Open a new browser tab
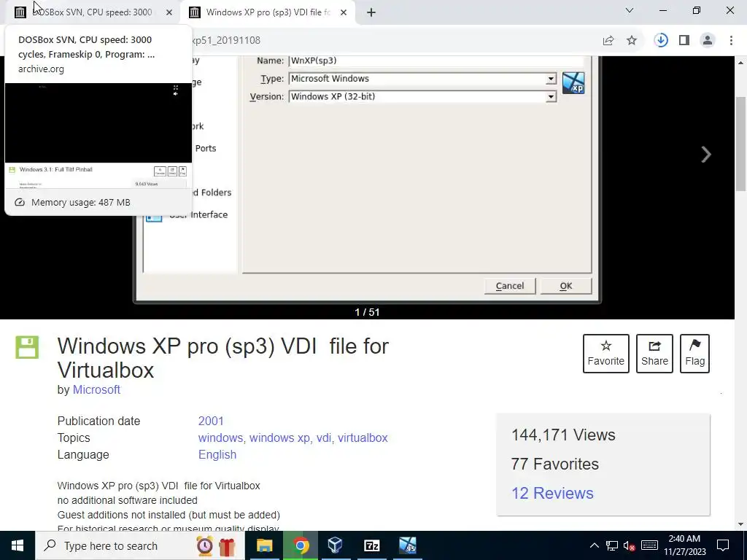The image size is (747, 560). [x=371, y=12]
